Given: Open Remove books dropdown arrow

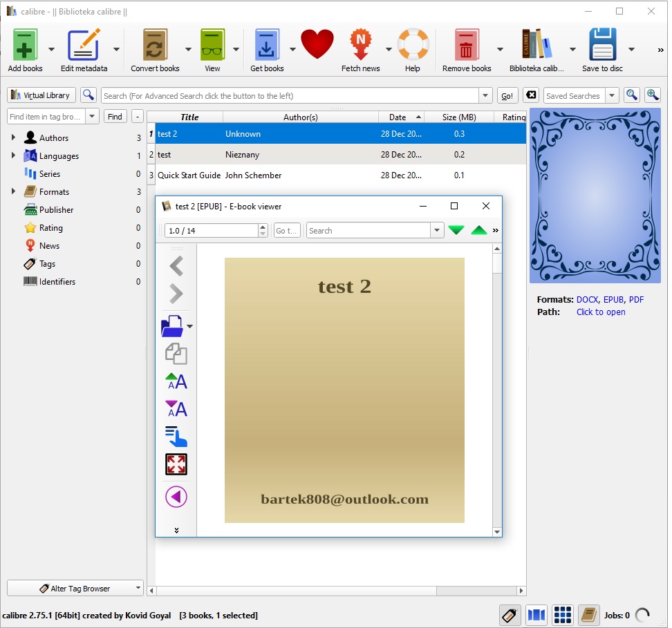Looking at the screenshot, I should coord(500,49).
